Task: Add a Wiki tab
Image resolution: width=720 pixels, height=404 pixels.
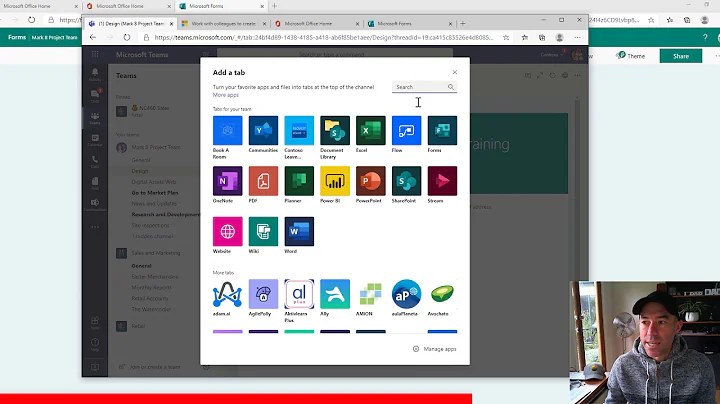Action: click(x=263, y=231)
